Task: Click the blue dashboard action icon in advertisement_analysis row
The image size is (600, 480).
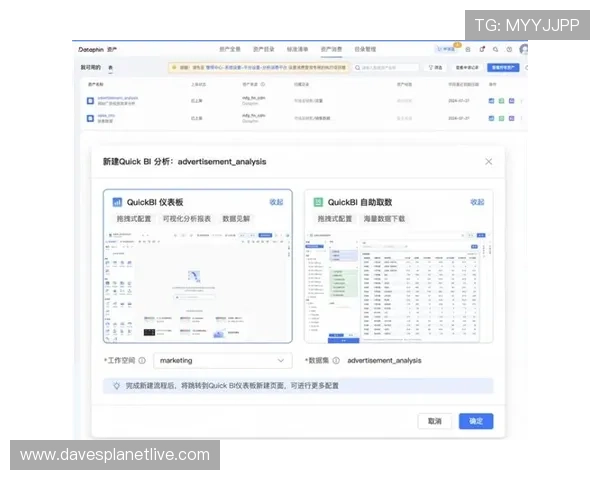Action: 491,101
